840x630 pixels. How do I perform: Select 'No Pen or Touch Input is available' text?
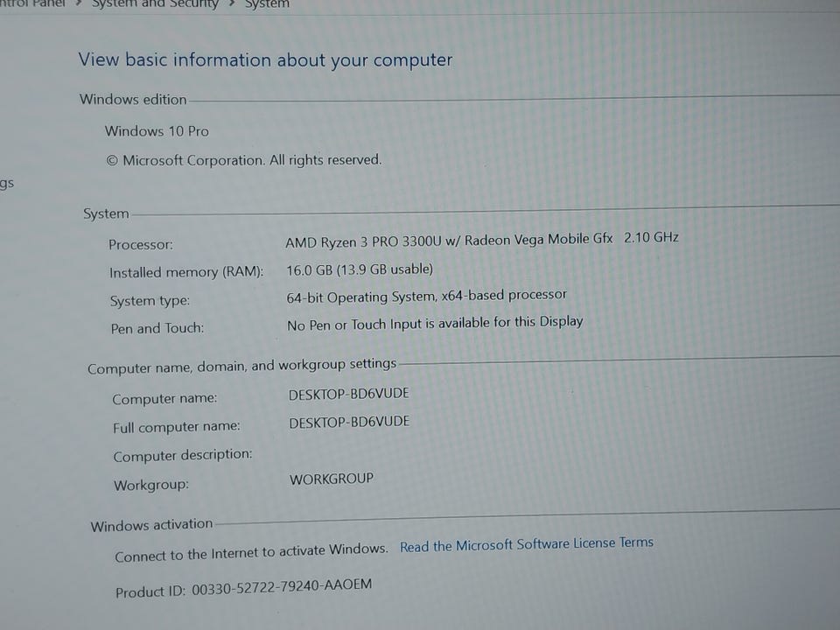point(388,324)
